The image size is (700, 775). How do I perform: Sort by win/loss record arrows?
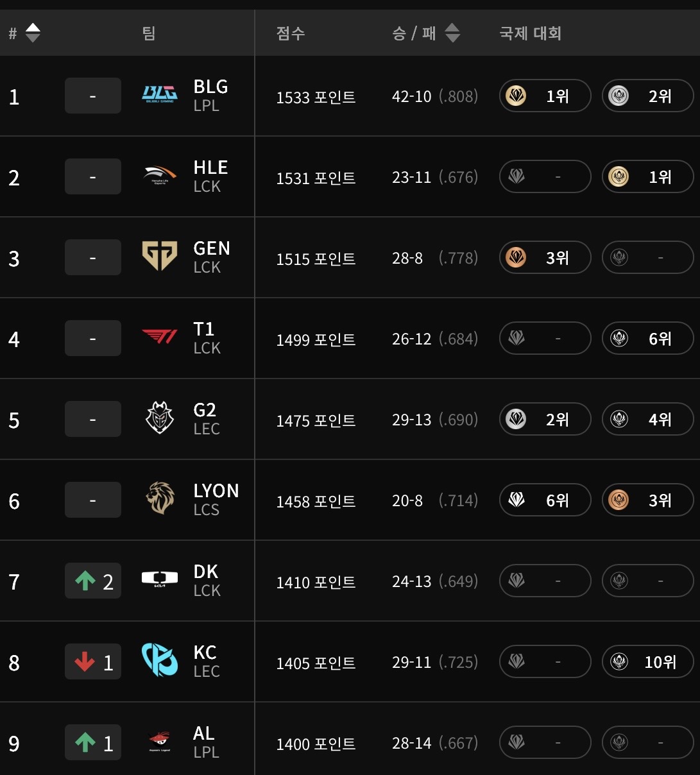(x=452, y=33)
